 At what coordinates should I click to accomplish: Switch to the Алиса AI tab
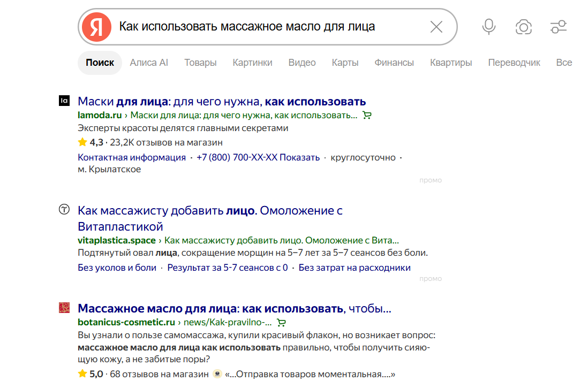tap(149, 63)
